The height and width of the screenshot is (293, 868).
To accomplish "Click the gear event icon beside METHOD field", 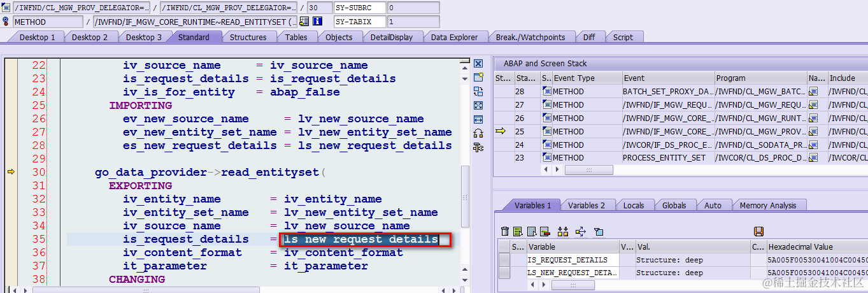I will (6, 21).
